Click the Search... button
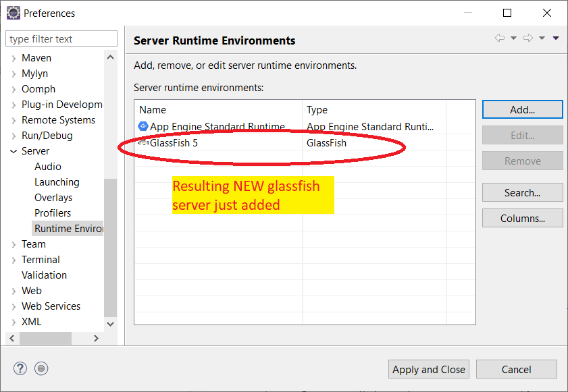The height and width of the screenshot is (392, 568). coord(522,192)
